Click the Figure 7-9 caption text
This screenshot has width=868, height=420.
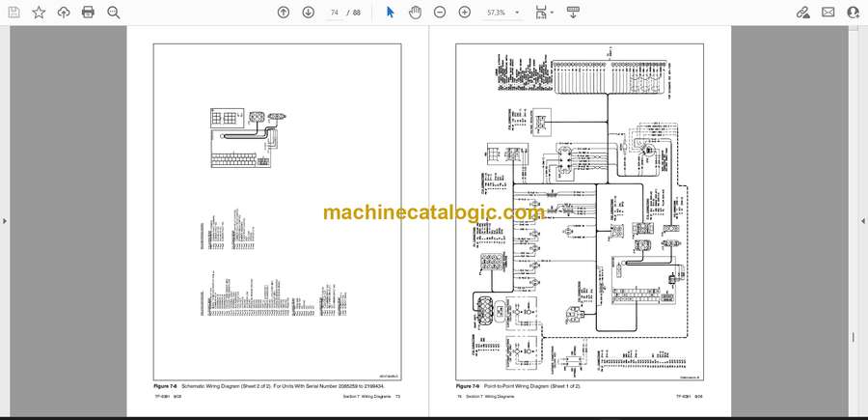[x=519, y=385]
